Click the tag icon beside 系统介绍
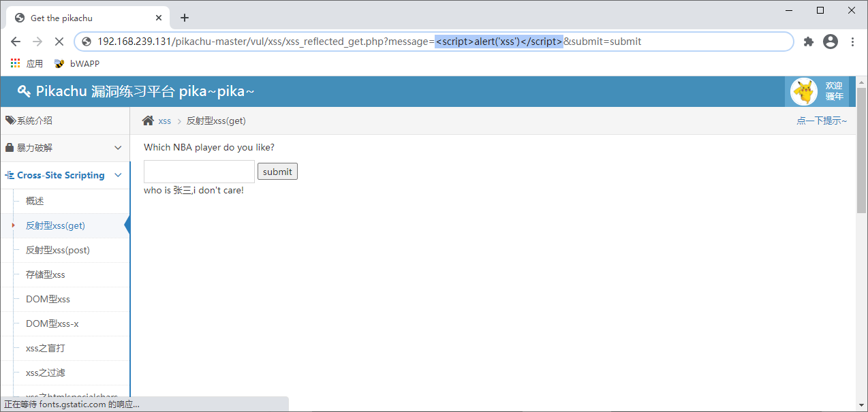 click(10, 121)
